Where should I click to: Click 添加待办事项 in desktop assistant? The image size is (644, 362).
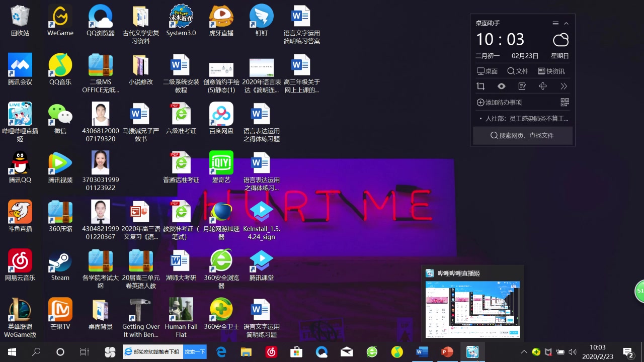pos(499,103)
